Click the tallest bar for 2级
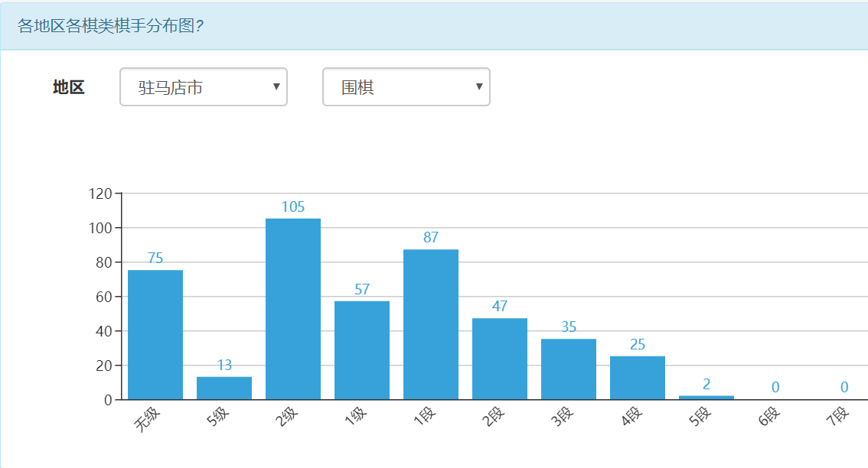The image size is (868, 468). click(x=293, y=309)
